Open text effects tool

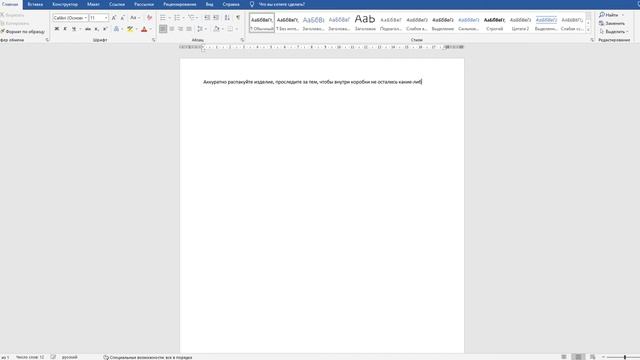(x=116, y=29)
